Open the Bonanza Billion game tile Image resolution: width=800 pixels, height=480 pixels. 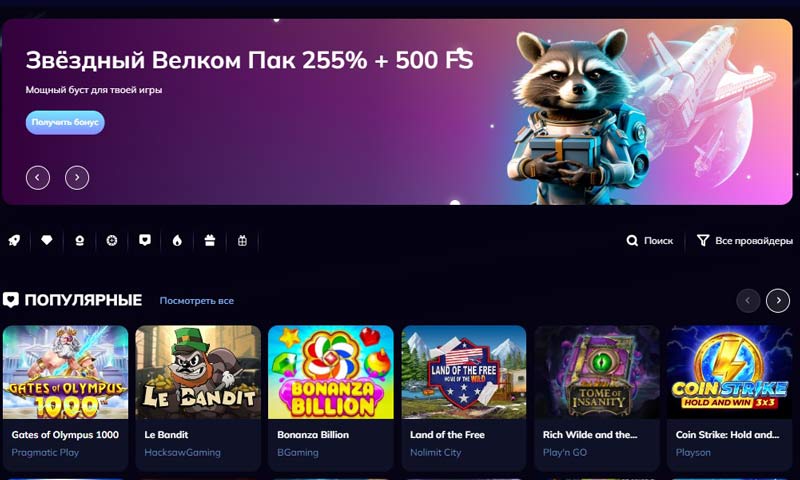coord(331,398)
